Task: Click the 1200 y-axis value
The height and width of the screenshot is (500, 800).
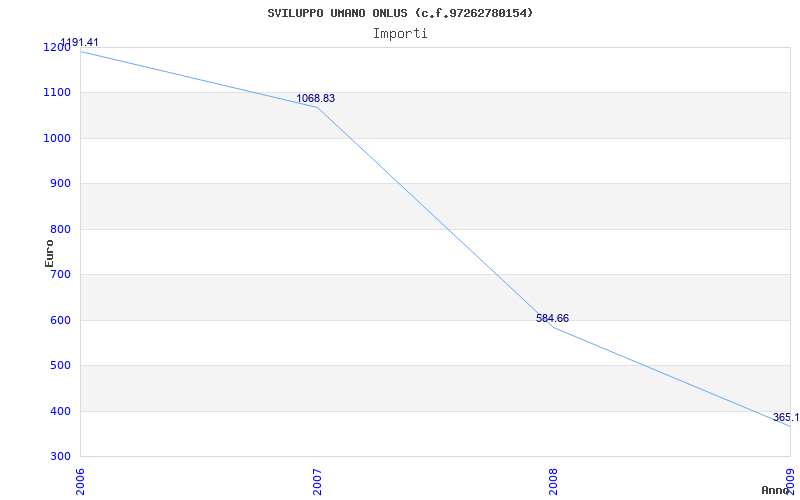Action: point(57,47)
